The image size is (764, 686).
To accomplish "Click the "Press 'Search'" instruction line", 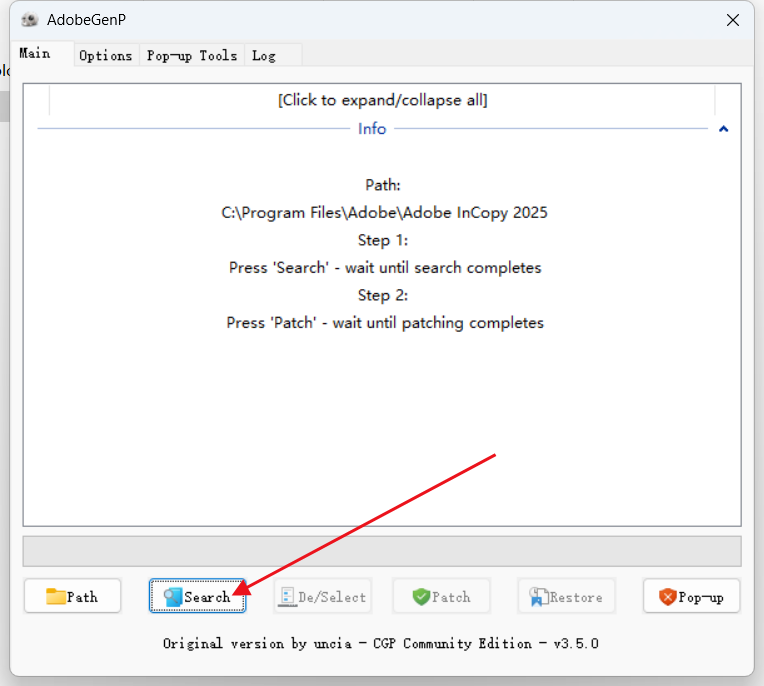I will [385, 267].
